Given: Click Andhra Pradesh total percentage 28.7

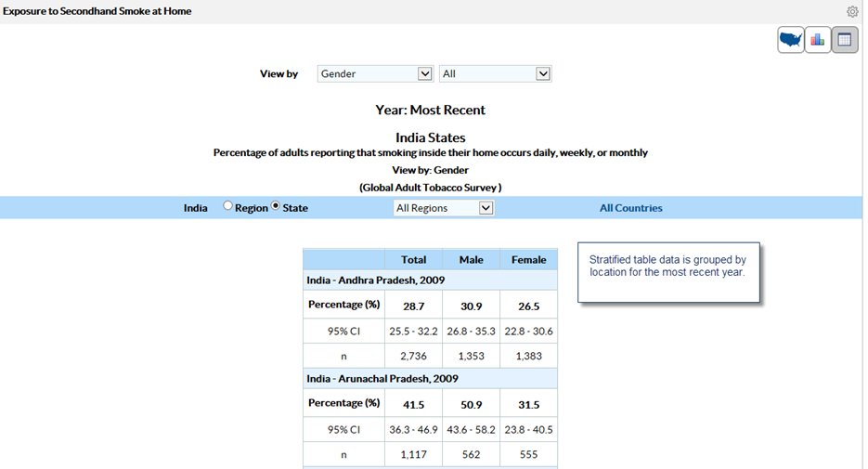Looking at the screenshot, I should (413, 306).
